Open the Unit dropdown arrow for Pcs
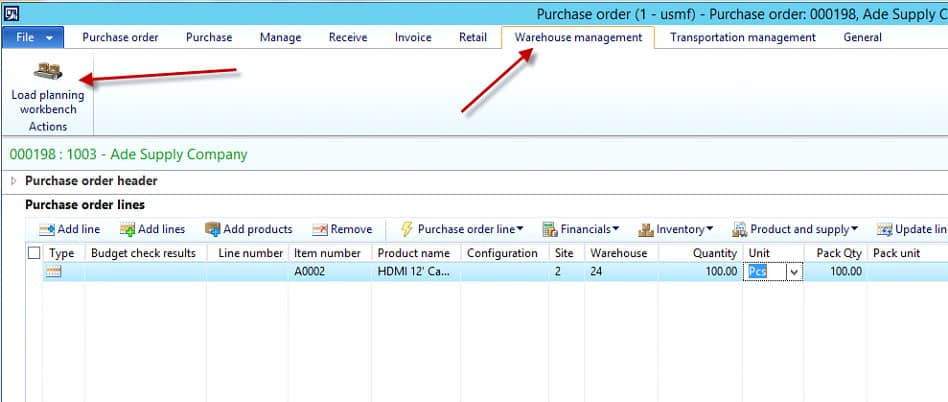The height and width of the screenshot is (402, 948). pos(794,272)
